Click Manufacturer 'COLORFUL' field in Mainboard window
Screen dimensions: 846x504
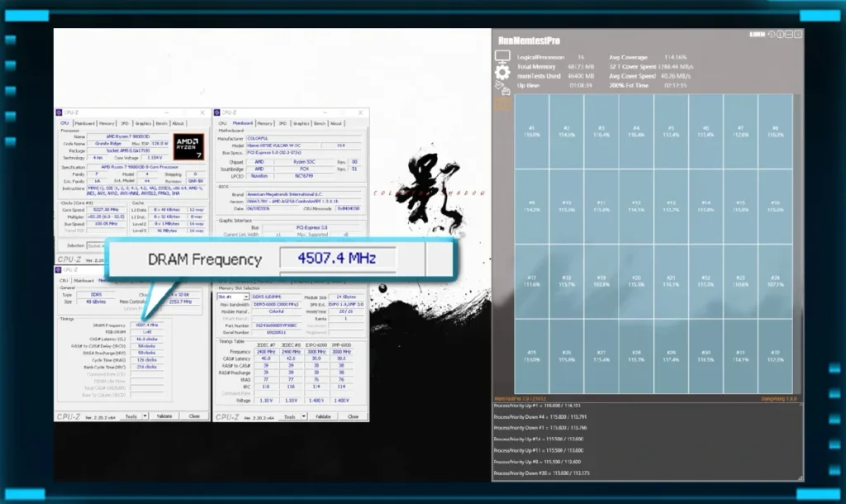click(x=306, y=139)
